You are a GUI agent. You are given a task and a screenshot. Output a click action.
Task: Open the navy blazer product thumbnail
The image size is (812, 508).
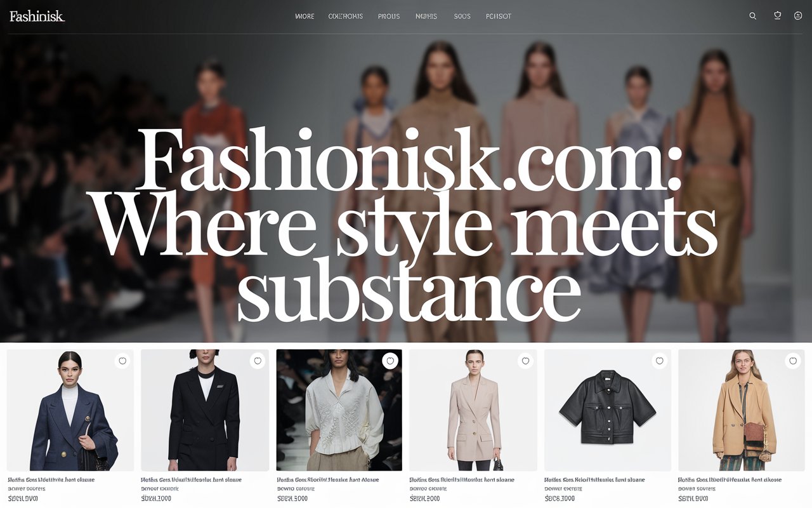tap(70, 410)
